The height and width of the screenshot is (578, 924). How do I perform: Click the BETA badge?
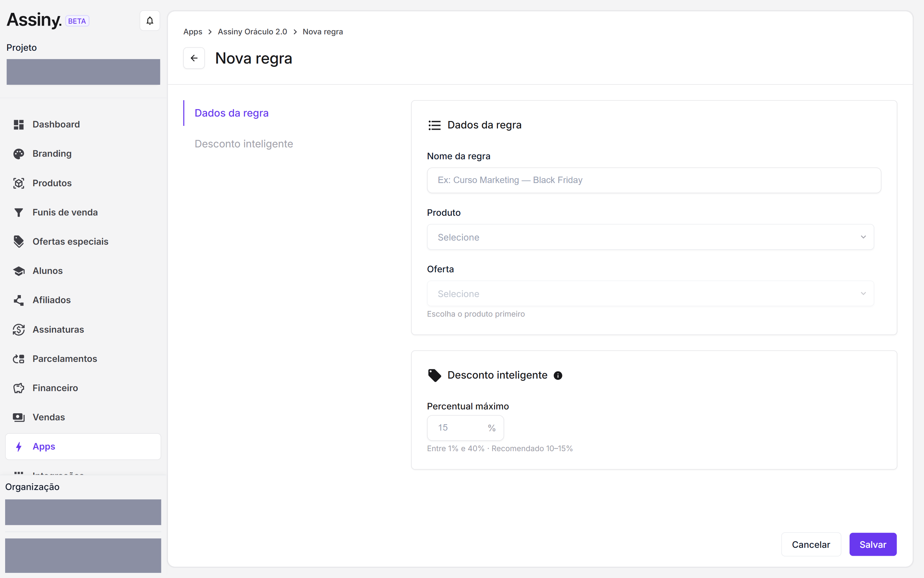pyautogui.click(x=77, y=21)
